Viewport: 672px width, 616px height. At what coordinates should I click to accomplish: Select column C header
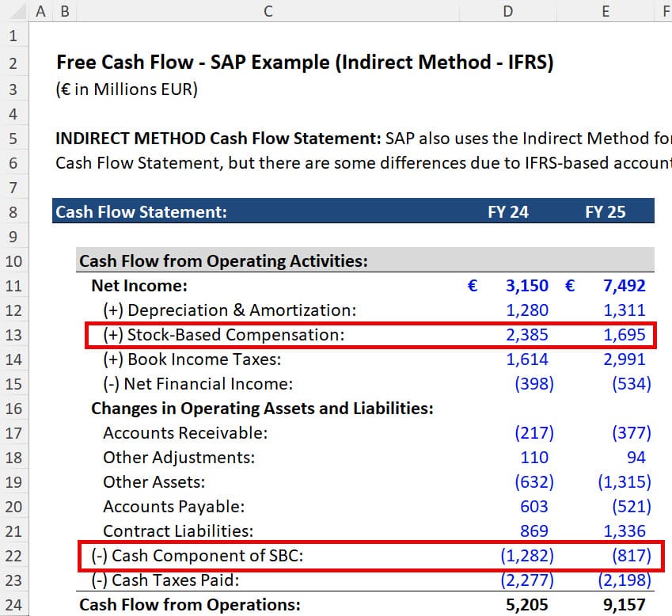268,11
